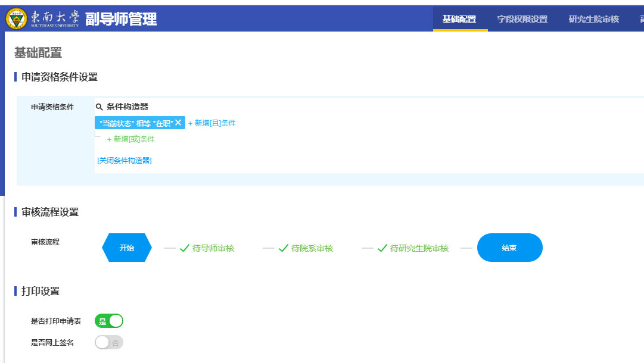
Task: Disable the 是否打印申请表 switch
Action: (109, 321)
